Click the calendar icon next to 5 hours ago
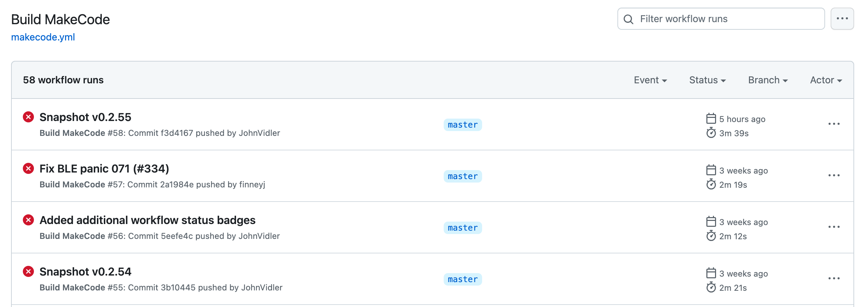 pos(711,119)
